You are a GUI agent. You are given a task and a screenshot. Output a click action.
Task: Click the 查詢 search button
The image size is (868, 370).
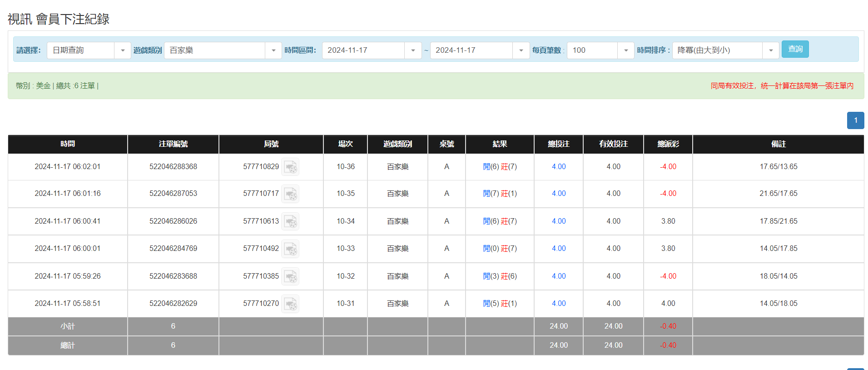pyautogui.click(x=795, y=49)
